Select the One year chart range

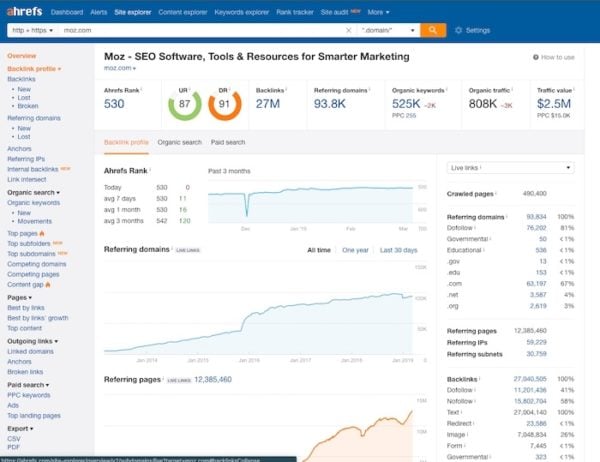point(355,250)
